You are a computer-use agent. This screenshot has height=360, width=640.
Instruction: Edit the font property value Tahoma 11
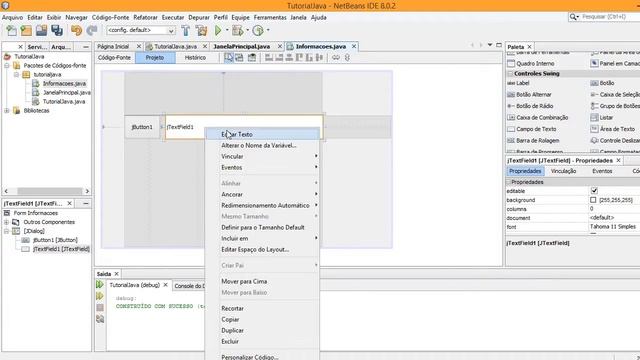point(614,227)
